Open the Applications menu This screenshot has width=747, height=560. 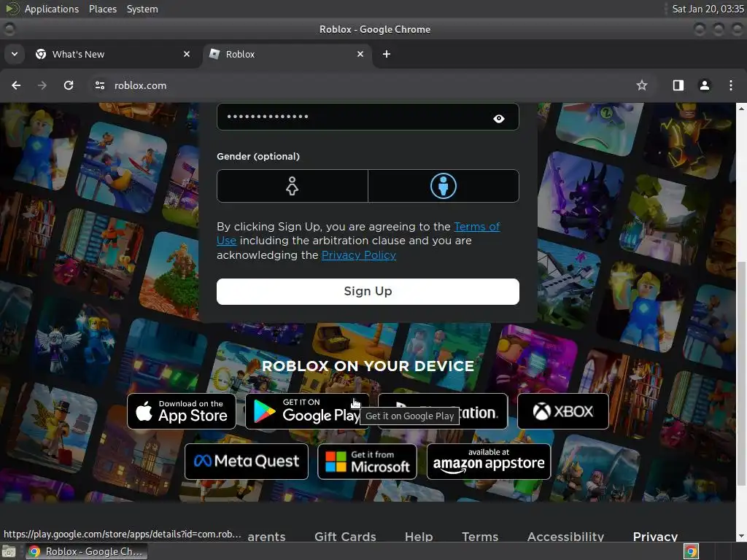[52, 9]
